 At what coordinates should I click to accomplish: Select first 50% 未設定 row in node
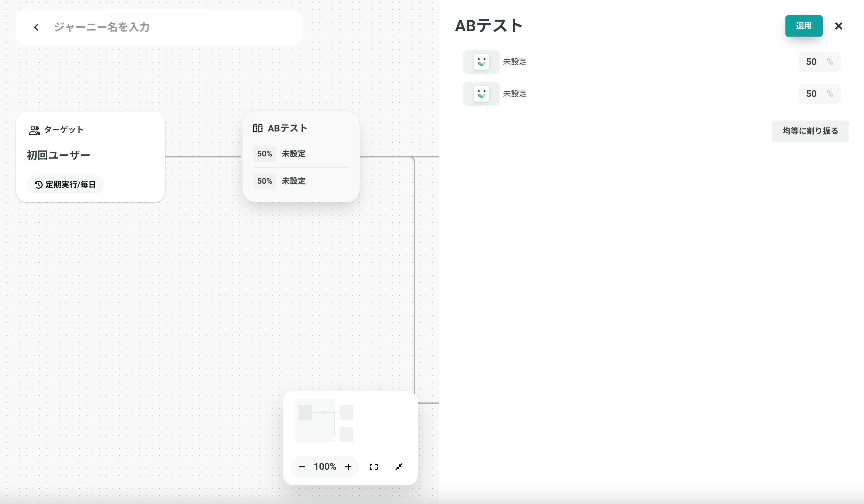tap(301, 154)
